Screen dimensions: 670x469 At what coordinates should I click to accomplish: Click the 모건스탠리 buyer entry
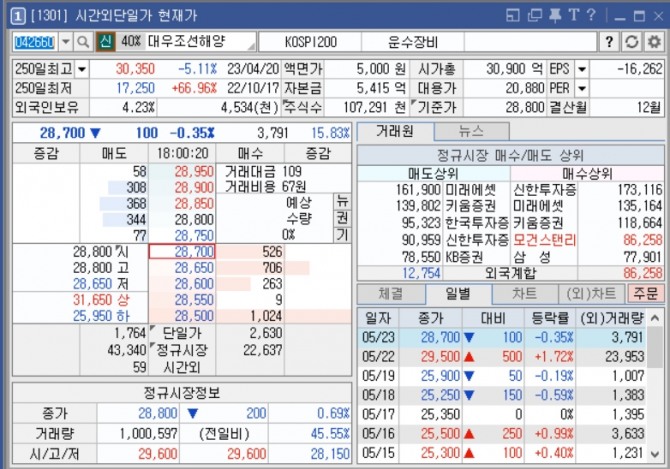coord(544,240)
